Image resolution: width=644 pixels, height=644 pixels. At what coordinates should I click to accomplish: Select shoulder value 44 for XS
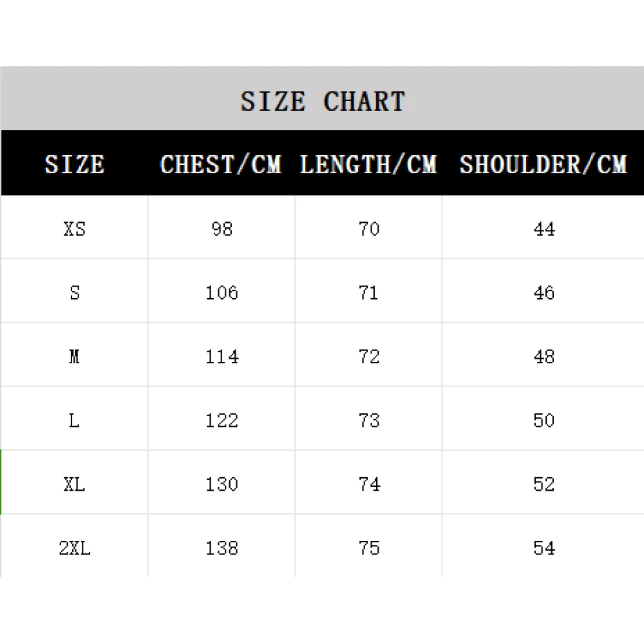[x=544, y=229]
